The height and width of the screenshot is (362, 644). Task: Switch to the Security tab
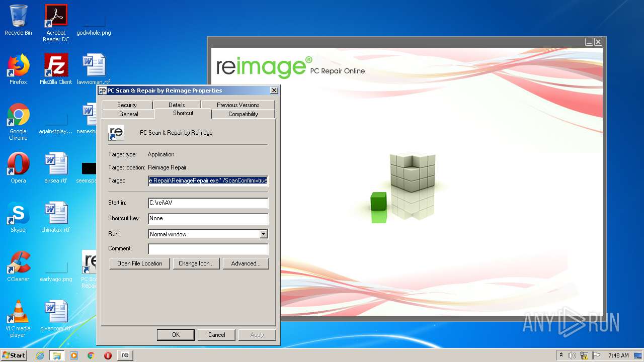coord(127,105)
